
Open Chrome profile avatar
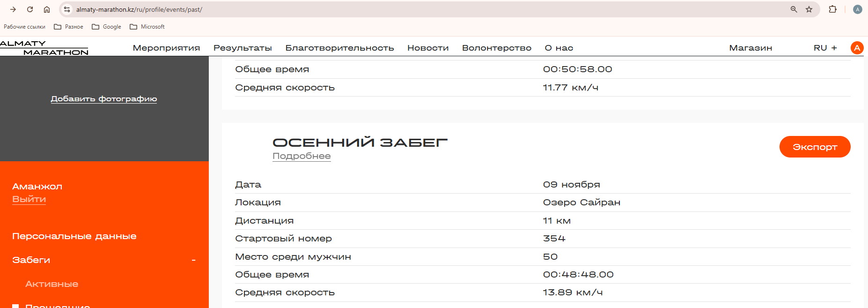[857, 9]
